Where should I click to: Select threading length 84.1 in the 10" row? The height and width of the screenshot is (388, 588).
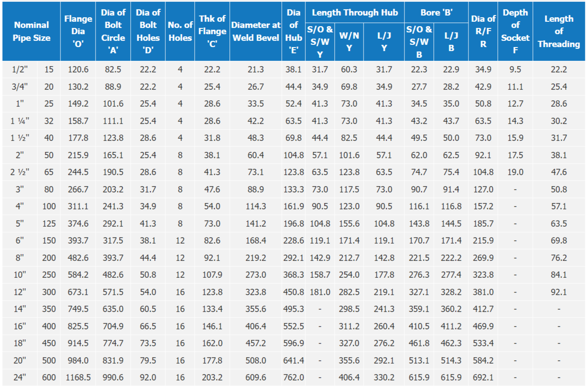(x=559, y=275)
